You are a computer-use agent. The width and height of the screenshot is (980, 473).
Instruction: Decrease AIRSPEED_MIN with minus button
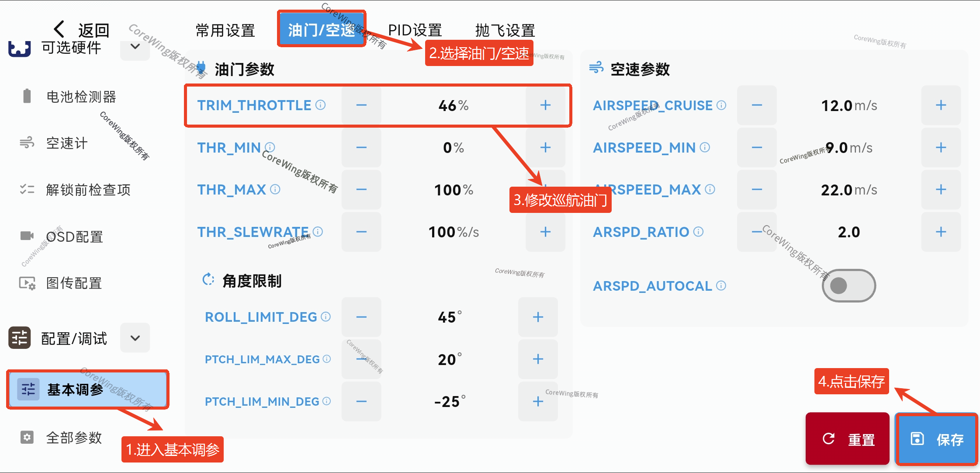(757, 147)
